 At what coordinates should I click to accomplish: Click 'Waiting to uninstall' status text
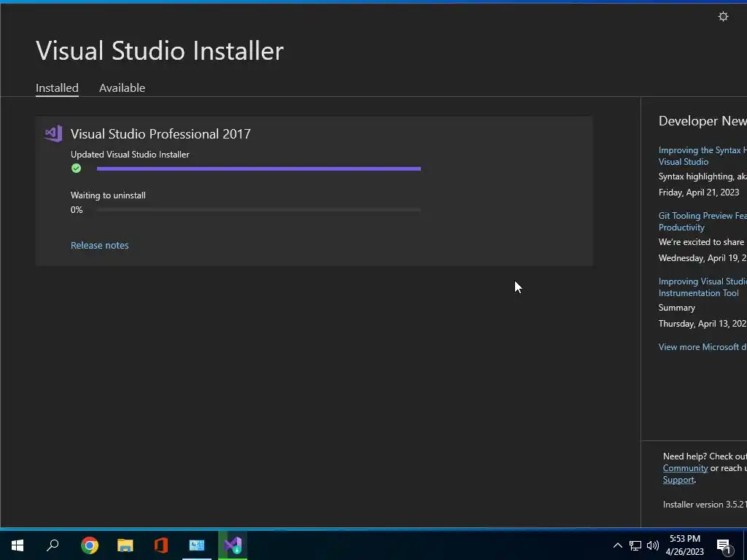108,195
